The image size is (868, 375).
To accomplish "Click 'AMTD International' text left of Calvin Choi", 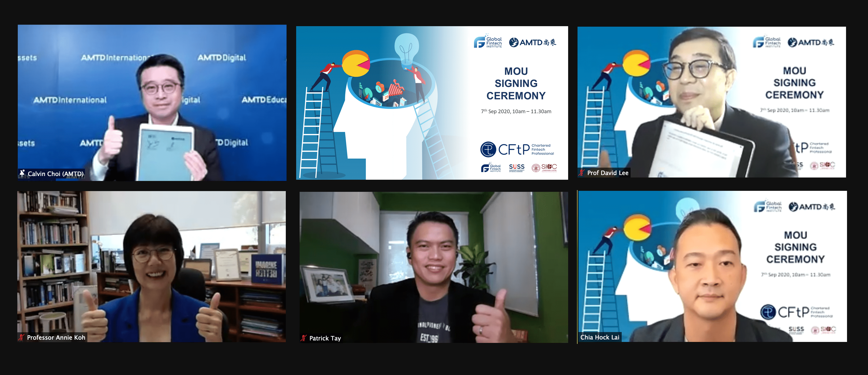I will tap(70, 100).
